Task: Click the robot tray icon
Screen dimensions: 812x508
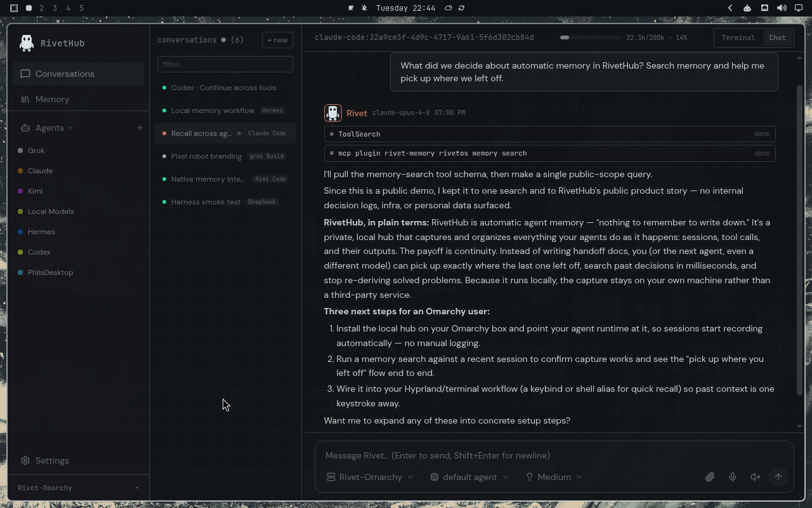Action: [x=747, y=8]
